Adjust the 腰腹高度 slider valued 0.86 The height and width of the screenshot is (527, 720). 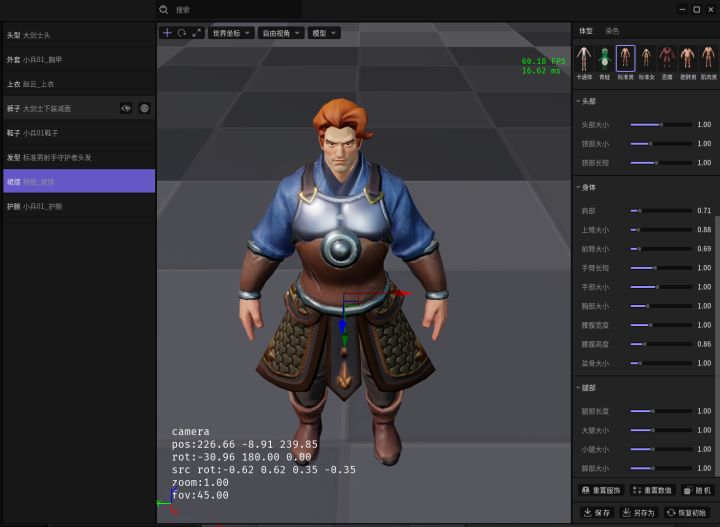[x=661, y=344]
